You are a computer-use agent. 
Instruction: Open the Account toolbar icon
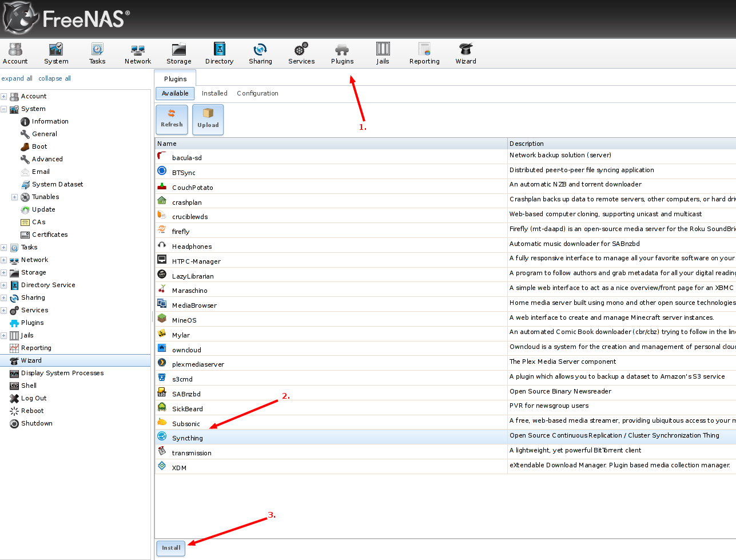(15, 53)
